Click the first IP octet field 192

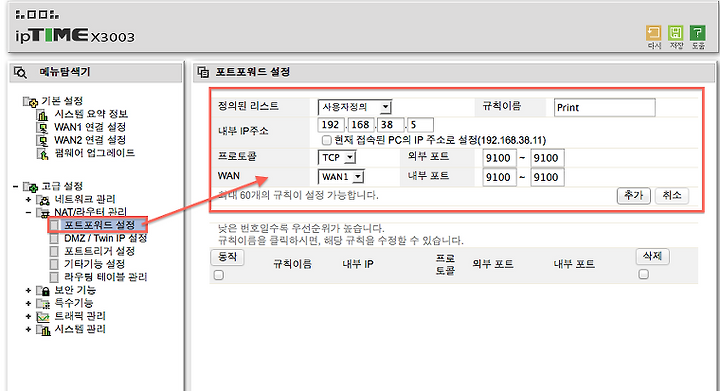(331, 125)
